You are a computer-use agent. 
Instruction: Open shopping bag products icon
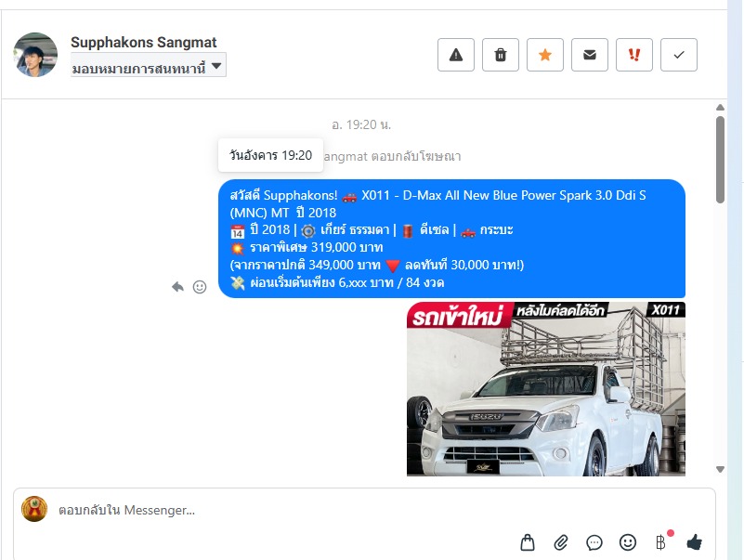[528, 542]
